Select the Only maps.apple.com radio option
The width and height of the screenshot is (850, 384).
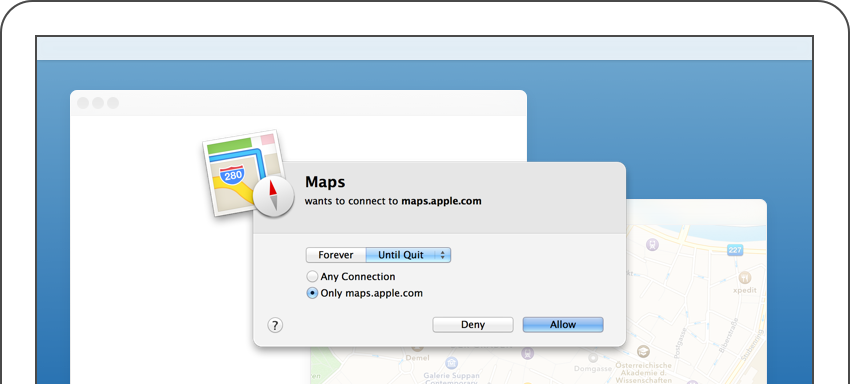coord(312,293)
